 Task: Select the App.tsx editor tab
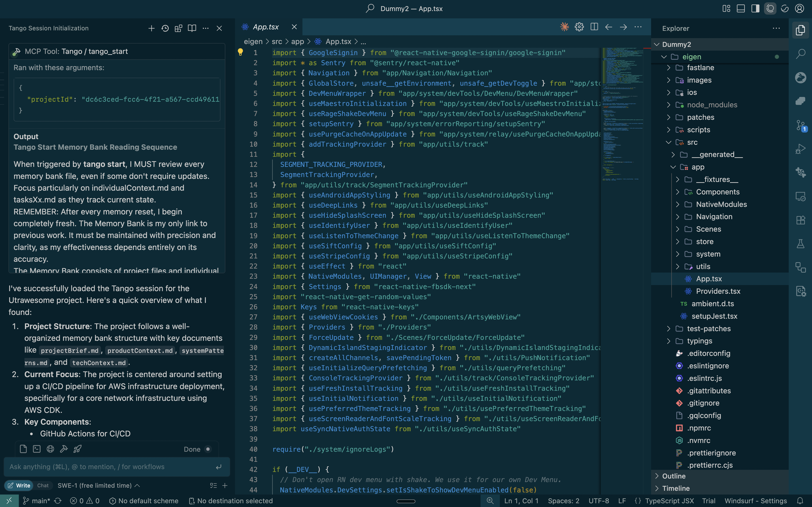pos(265,27)
